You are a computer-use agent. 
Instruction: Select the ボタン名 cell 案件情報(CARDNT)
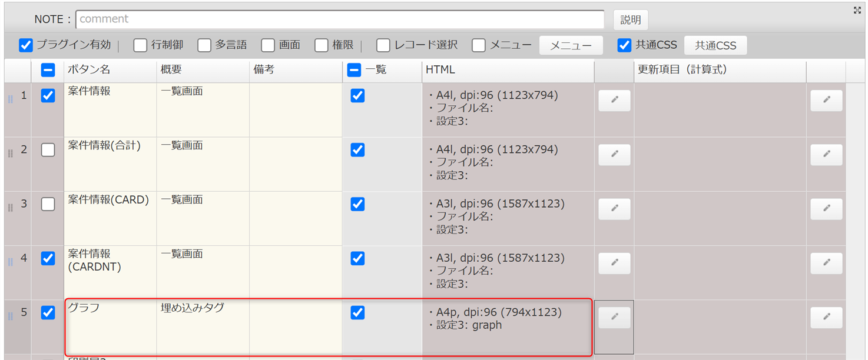(110, 273)
